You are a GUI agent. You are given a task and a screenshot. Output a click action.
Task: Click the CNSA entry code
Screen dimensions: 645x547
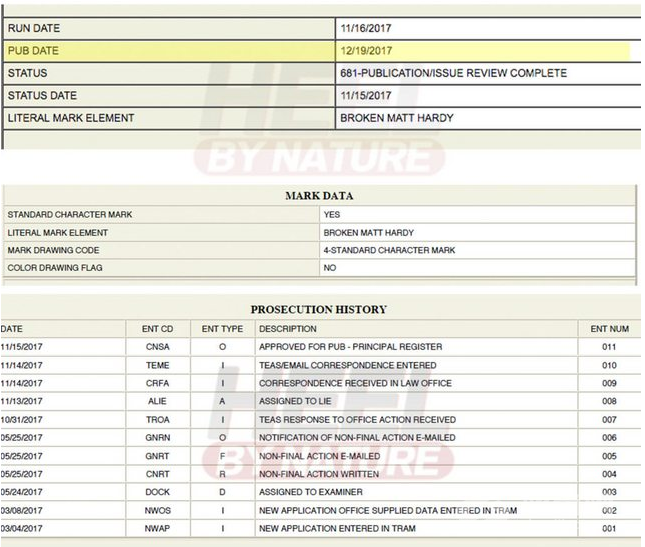point(158,347)
